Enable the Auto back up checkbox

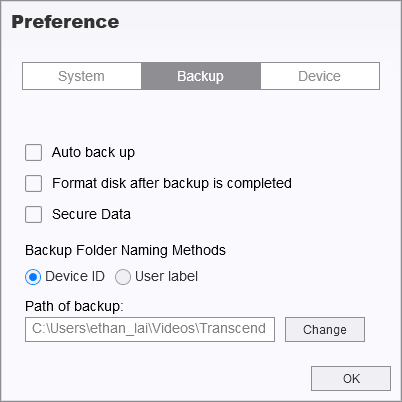[x=33, y=153]
